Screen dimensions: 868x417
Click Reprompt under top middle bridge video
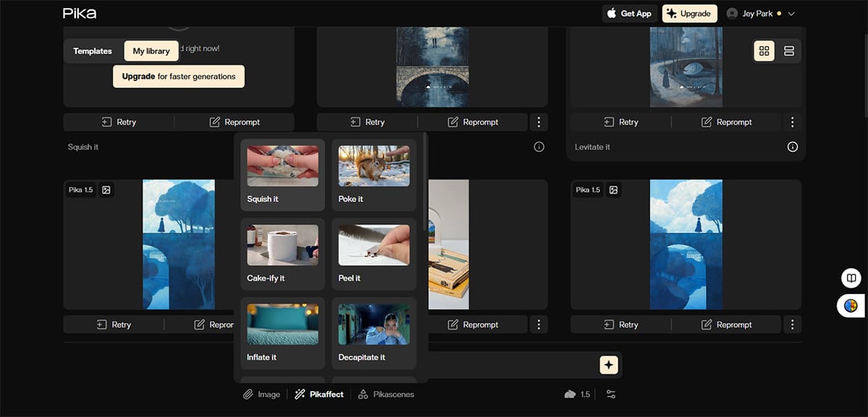473,122
